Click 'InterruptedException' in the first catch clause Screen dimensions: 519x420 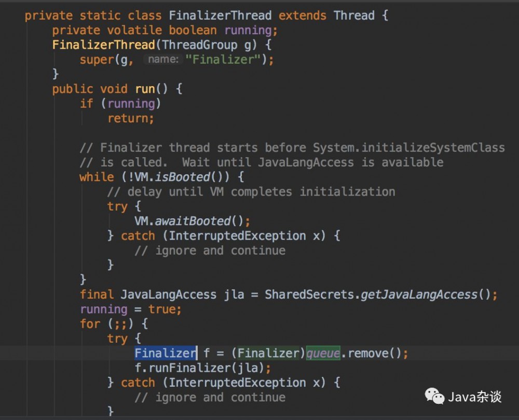coord(237,236)
